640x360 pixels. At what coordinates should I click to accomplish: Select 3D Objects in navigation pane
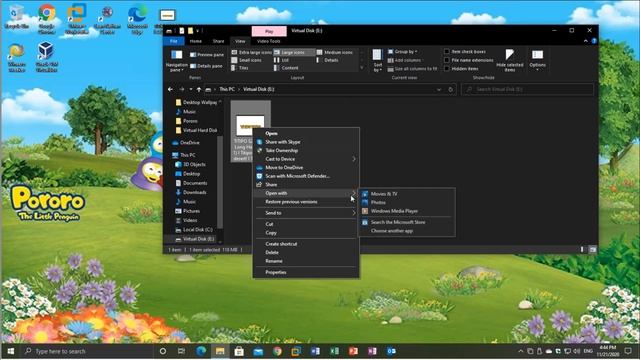(x=194, y=164)
